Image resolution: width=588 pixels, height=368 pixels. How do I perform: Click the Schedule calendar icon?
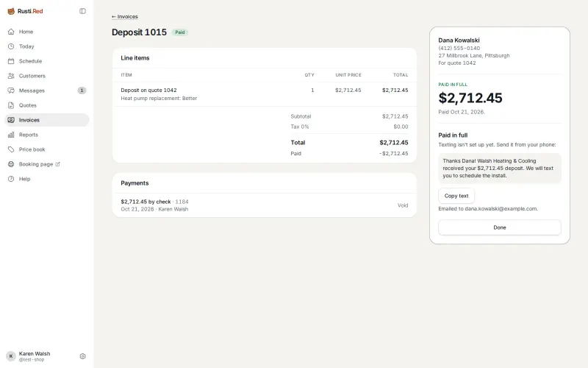11,61
